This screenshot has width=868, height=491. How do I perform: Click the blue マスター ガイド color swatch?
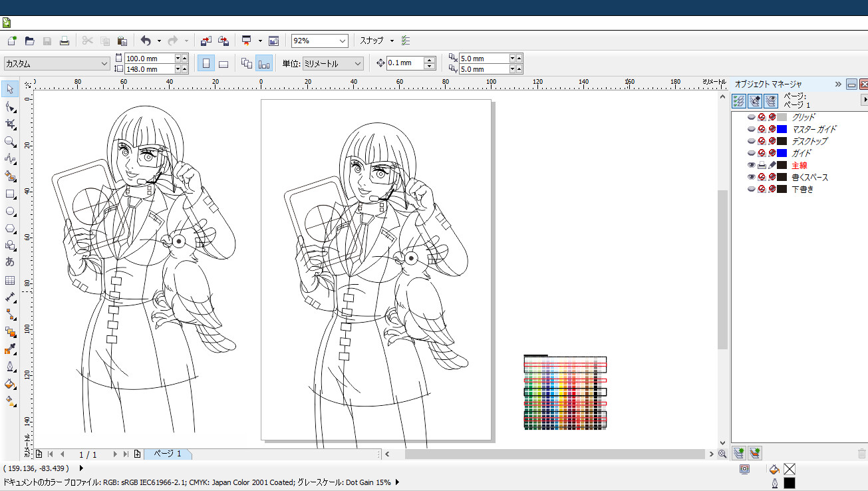click(782, 129)
